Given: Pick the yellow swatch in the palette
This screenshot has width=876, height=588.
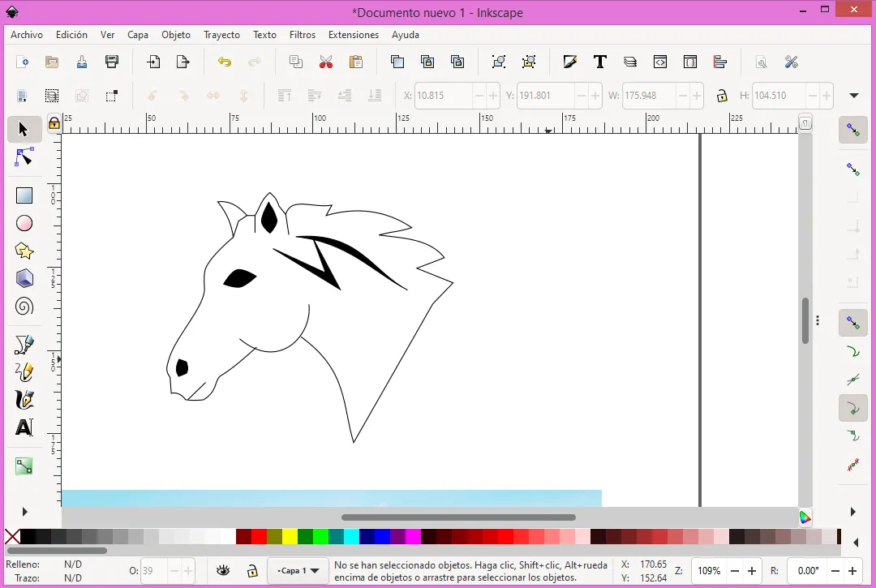Looking at the screenshot, I should point(290,537).
